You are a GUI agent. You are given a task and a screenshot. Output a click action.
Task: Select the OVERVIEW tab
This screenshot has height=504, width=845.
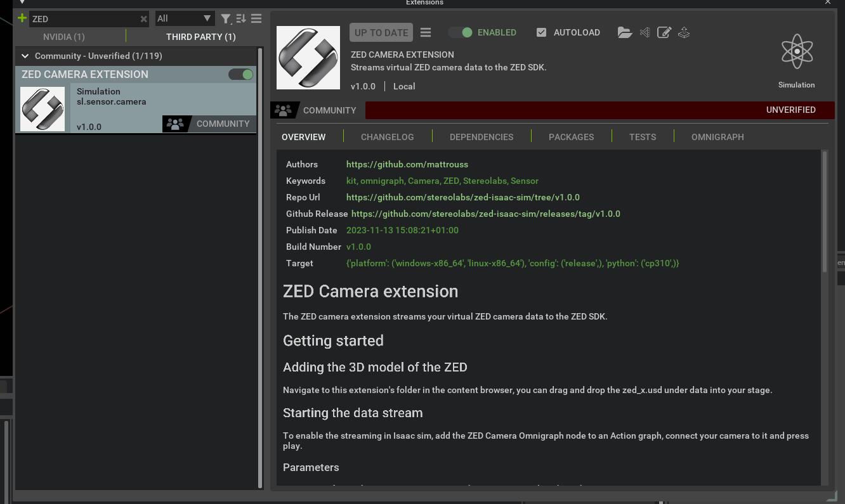(x=304, y=137)
